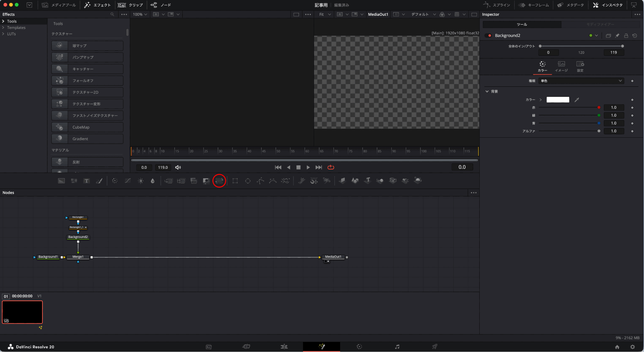Lock the Background2 inspector controls
The width and height of the screenshot is (644, 352).
click(626, 35)
